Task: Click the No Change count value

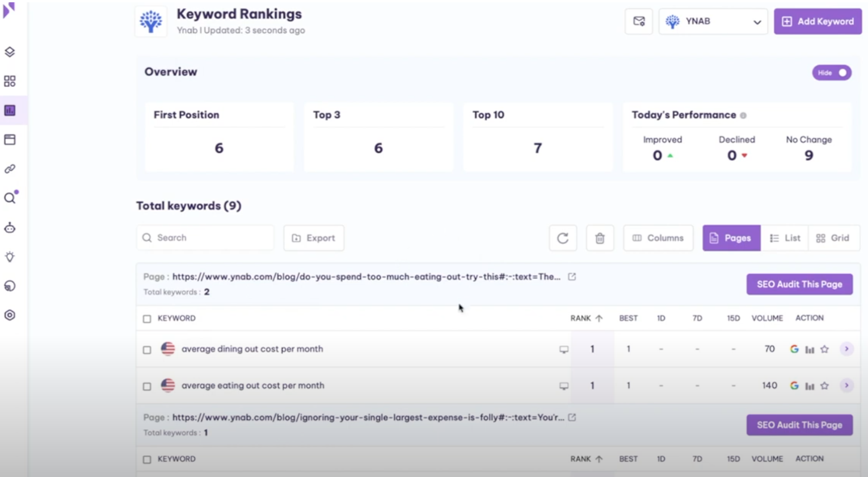Action: click(809, 156)
